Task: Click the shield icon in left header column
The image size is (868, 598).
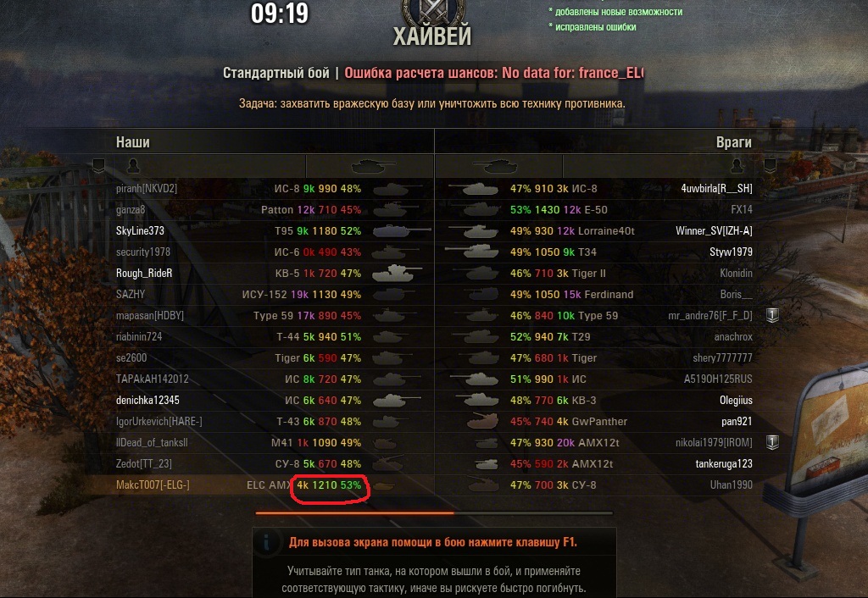Action: pyautogui.click(x=99, y=165)
